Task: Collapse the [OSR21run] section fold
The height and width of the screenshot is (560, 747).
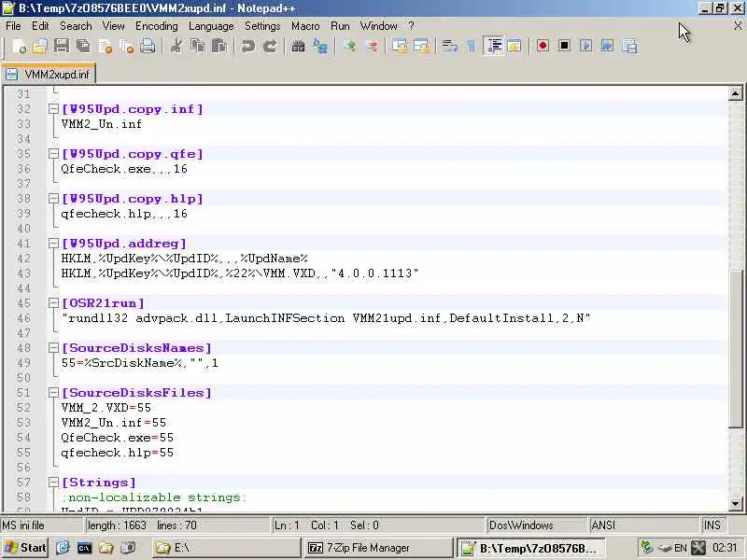Action: pyautogui.click(x=53, y=302)
